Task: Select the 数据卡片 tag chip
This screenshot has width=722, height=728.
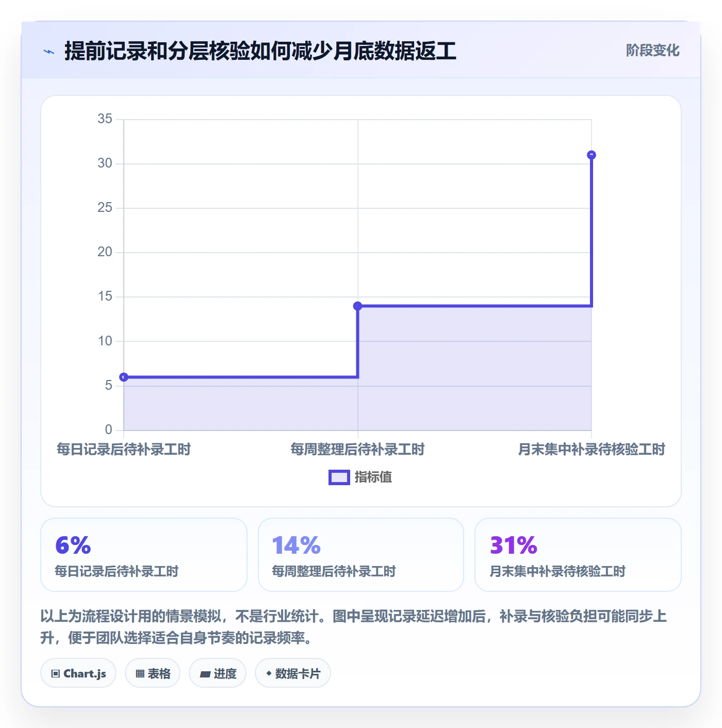Action: 292,673
